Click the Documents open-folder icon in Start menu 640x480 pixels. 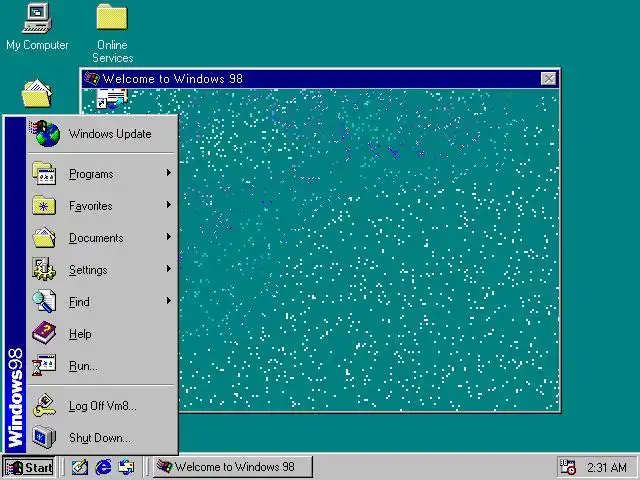tap(44, 237)
